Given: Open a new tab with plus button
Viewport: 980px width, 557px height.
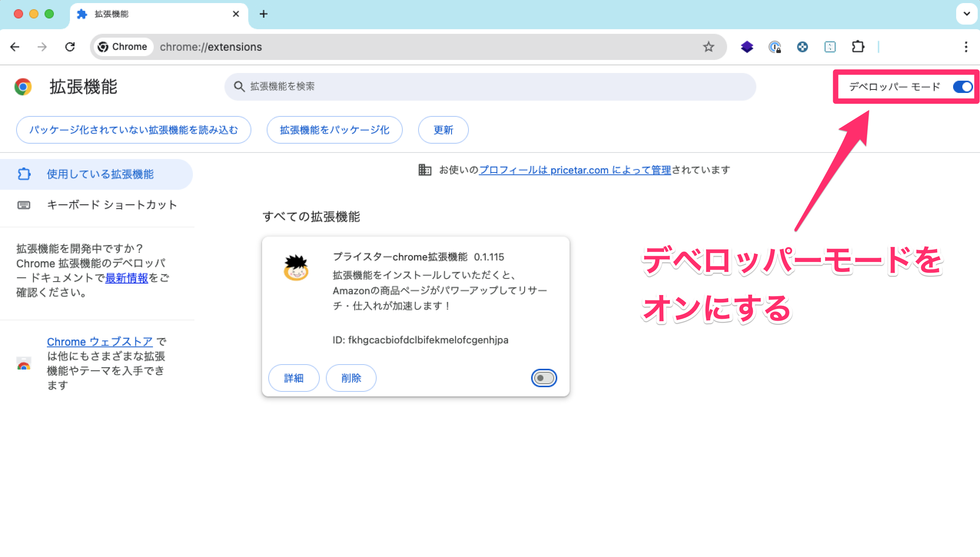Looking at the screenshot, I should click(263, 14).
